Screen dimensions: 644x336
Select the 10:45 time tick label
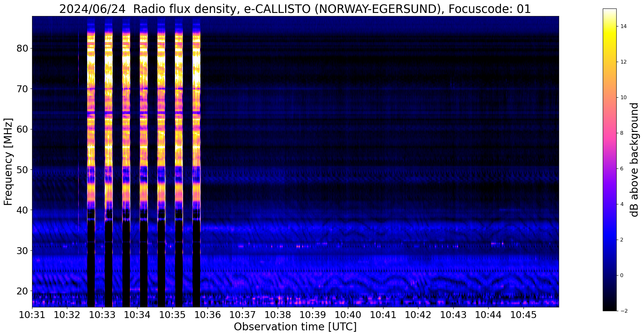[x=524, y=315]
